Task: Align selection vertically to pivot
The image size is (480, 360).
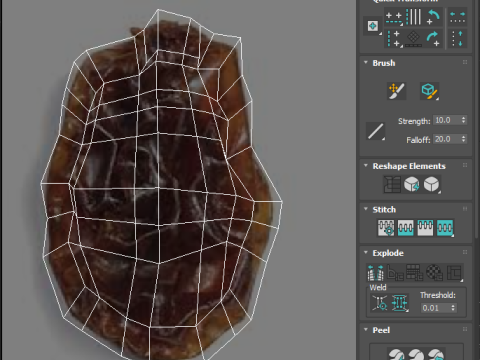Action: point(394,39)
